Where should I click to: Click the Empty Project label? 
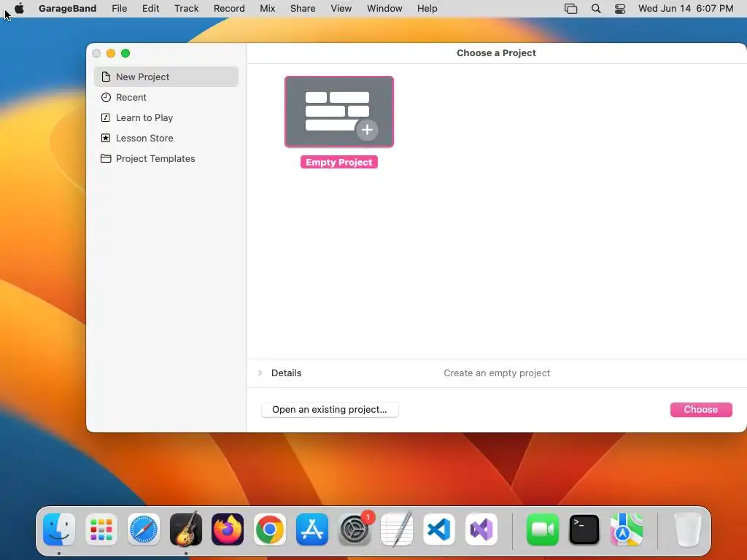click(x=338, y=163)
